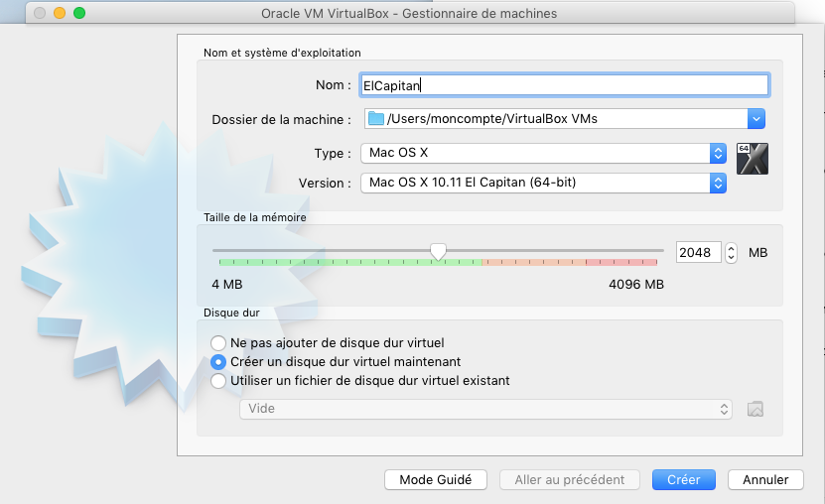Click the Aller au précédent button

click(x=569, y=480)
